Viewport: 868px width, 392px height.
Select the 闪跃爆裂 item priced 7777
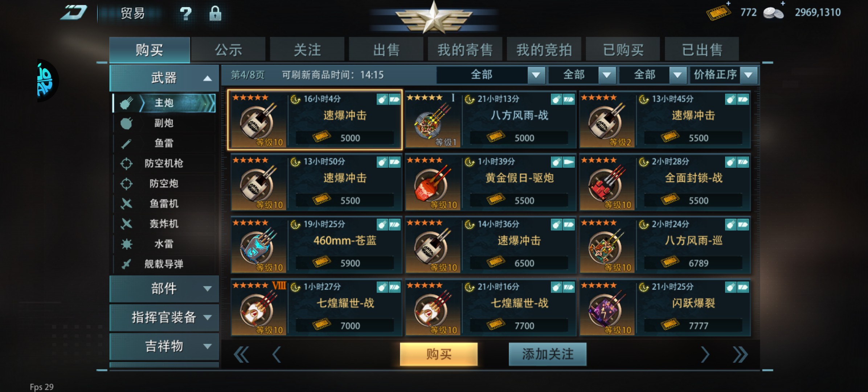tap(665, 307)
